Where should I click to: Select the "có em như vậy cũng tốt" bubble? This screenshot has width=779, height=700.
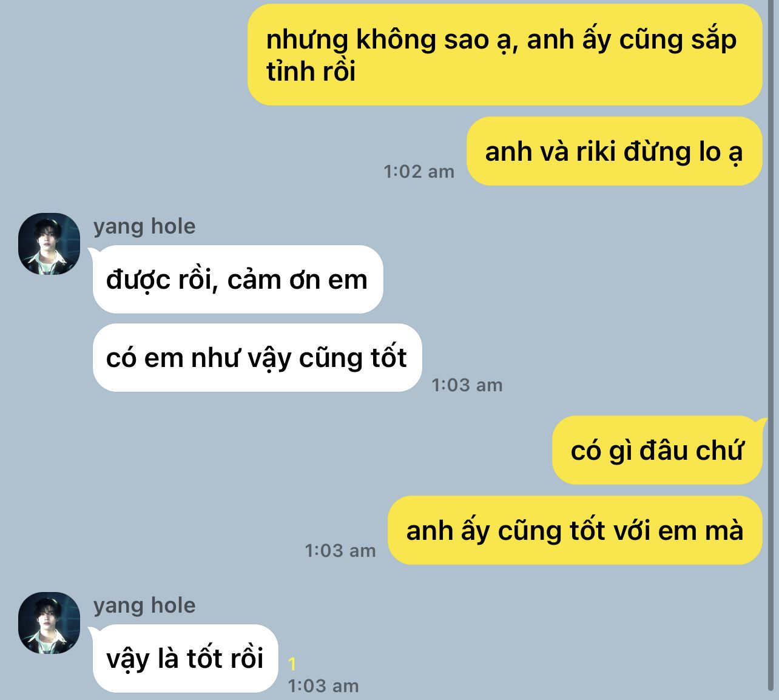coord(257,357)
